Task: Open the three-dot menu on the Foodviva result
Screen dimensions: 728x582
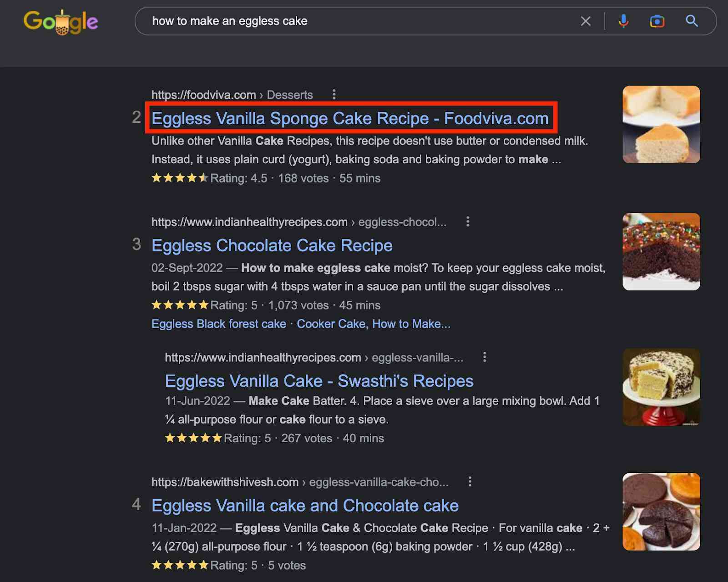Action: [x=334, y=94]
